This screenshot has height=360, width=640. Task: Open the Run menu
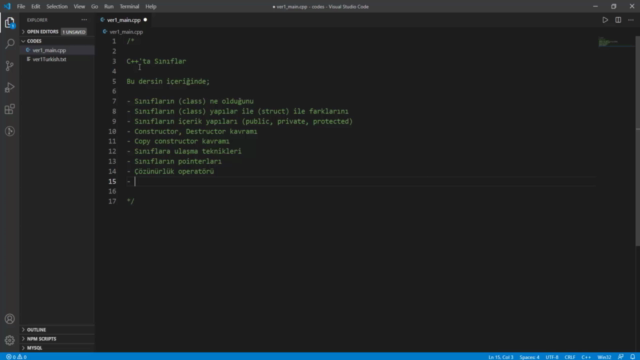point(109,7)
